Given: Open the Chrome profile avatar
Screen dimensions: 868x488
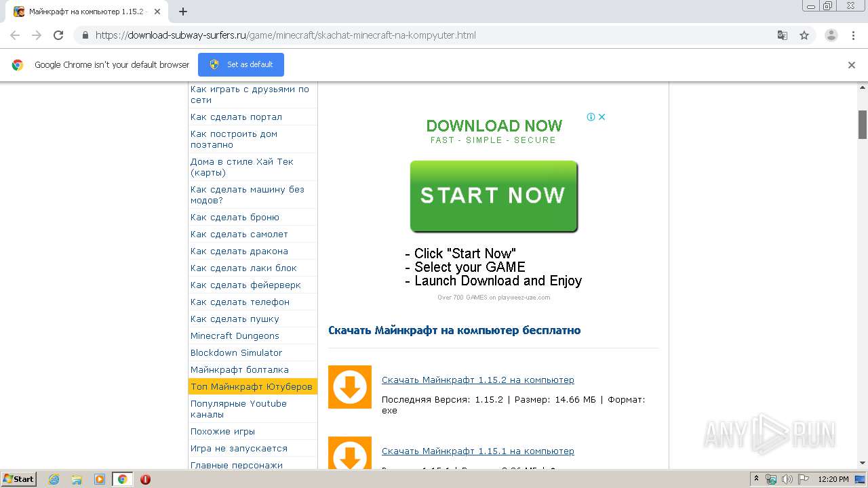Looking at the screenshot, I should pos(831,35).
